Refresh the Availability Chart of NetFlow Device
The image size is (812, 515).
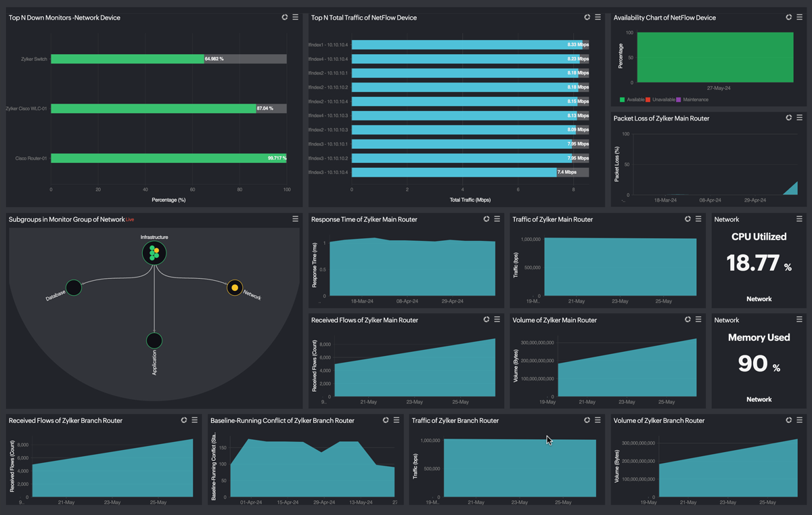click(x=789, y=18)
